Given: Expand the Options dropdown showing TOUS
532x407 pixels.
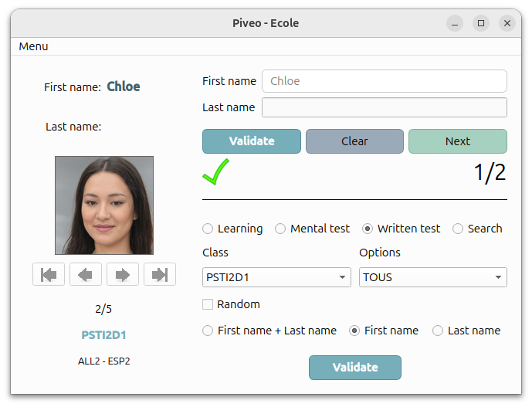Looking at the screenshot, I should pyautogui.click(x=433, y=277).
